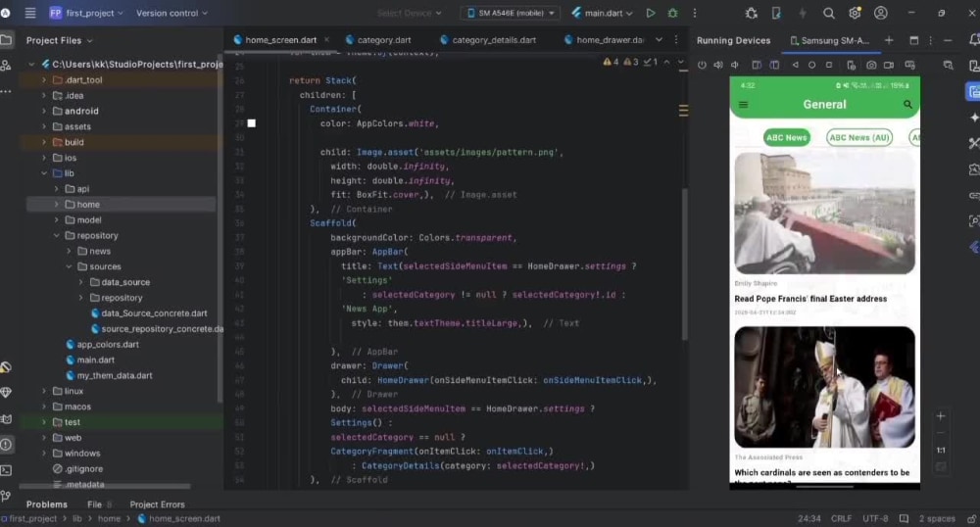Start debugging with the bug icon
Image resolution: width=980 pixels, height=527 pixels.
tap(672, 13)
